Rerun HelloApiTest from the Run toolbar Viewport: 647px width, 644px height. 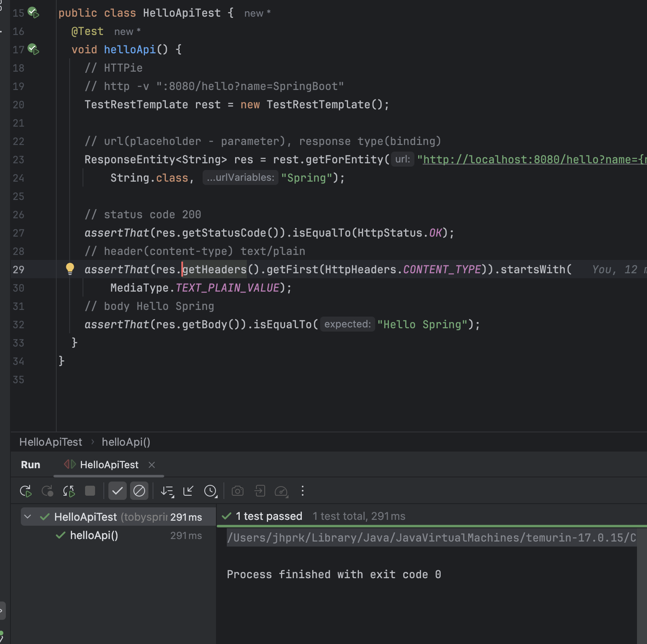pos(26,491)
